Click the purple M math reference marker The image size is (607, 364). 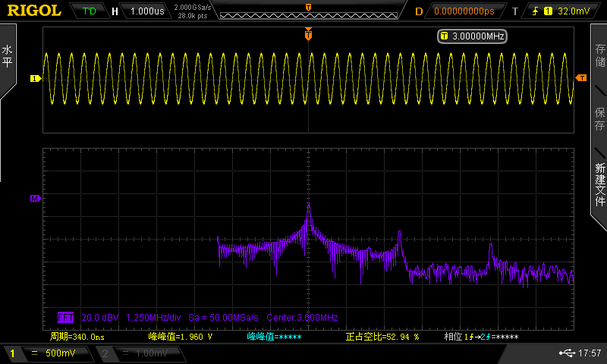click(35, 199)
